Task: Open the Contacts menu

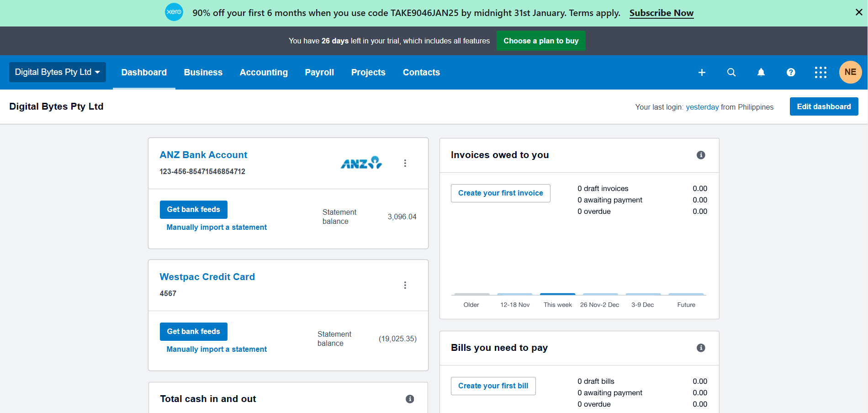Action: tap(421, 72)
